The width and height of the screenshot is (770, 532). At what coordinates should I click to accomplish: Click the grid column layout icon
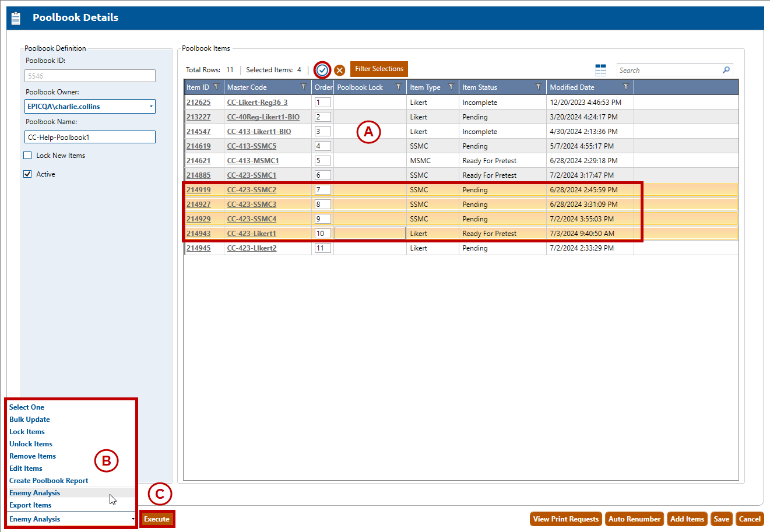600,70
